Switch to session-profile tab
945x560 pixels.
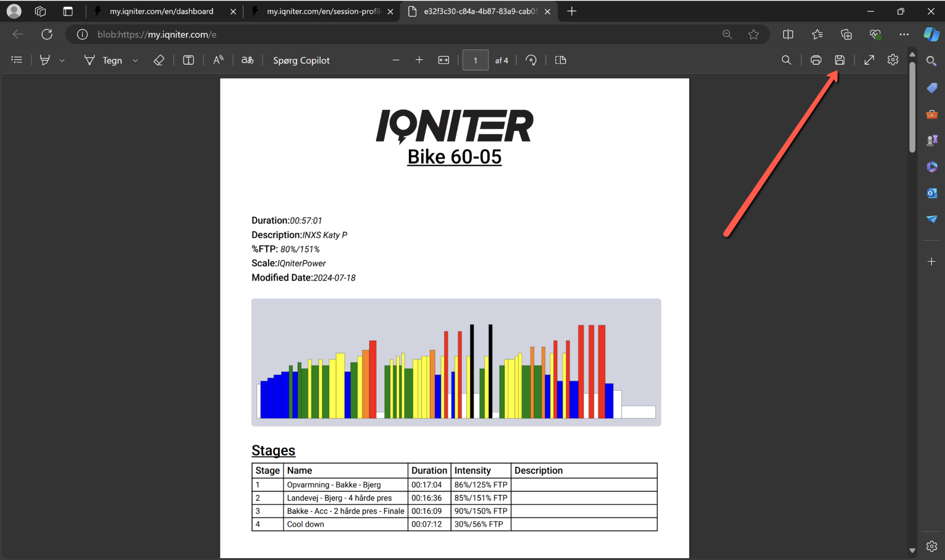tap(323, 11)
